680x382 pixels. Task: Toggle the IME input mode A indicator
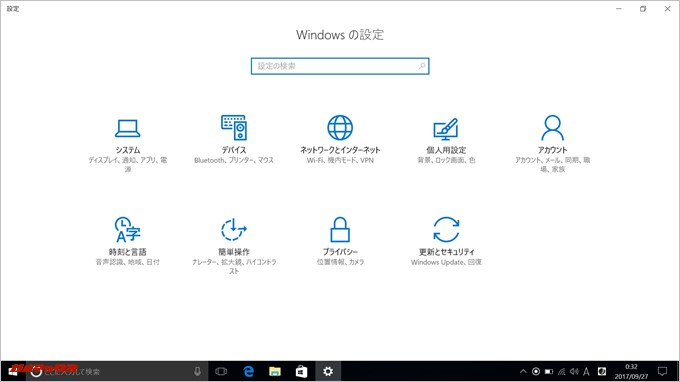(x=586, y=371)
